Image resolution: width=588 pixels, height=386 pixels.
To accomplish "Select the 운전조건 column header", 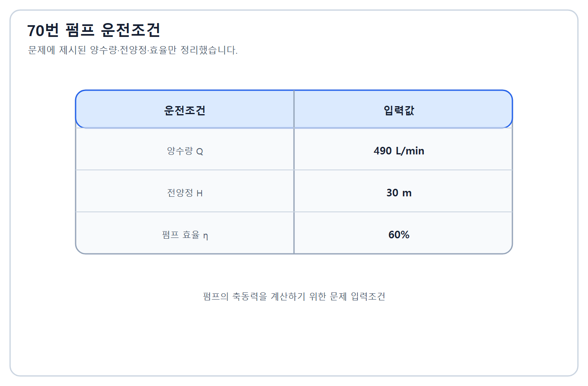I will click(185, 110).
